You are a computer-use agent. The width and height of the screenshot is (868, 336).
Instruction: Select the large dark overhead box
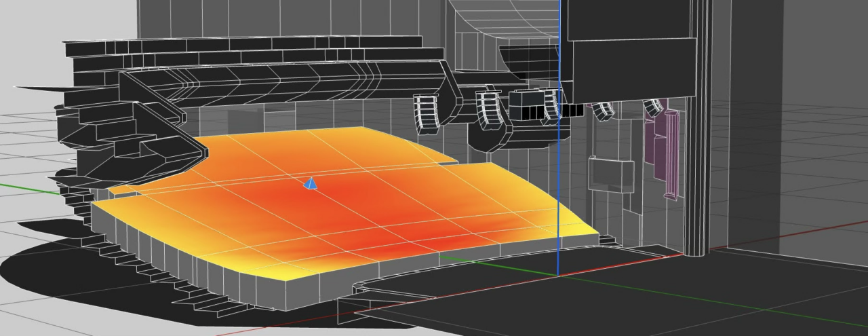click(x=631, y=51)
